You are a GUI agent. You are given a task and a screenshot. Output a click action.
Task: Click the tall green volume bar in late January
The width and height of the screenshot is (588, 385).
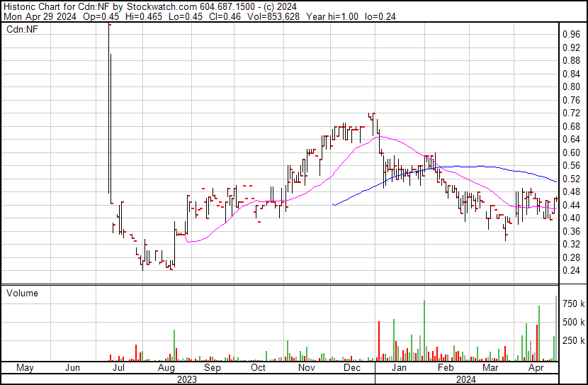pyautogui.click(x=424, y=330)
